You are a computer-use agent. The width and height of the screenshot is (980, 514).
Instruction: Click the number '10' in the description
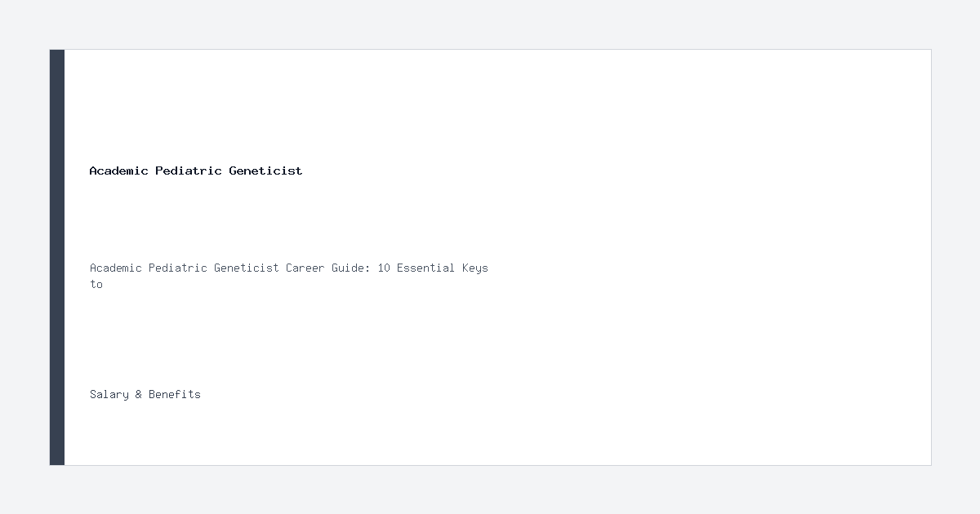point(384,268)
